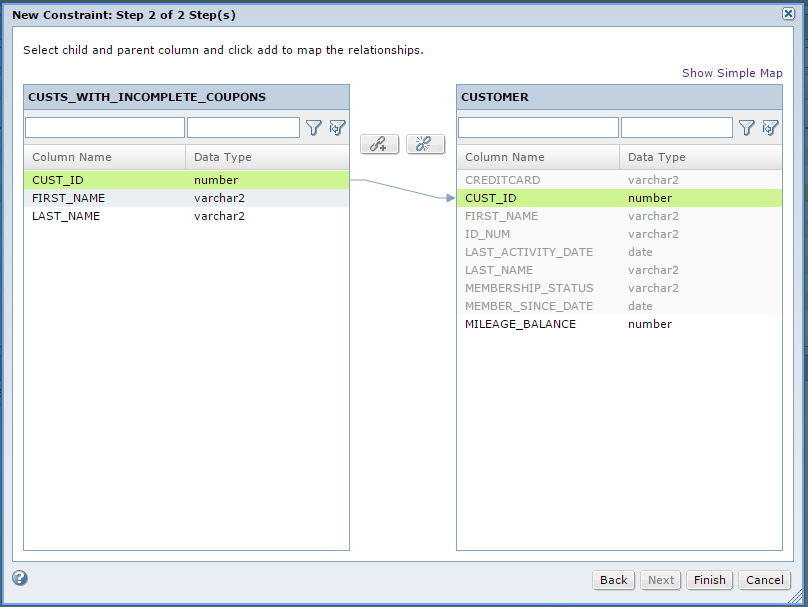Viewport: 808px width, 607px height.
Task: Open the help icon
Action: pyautogui.click(x=20, y=578)
